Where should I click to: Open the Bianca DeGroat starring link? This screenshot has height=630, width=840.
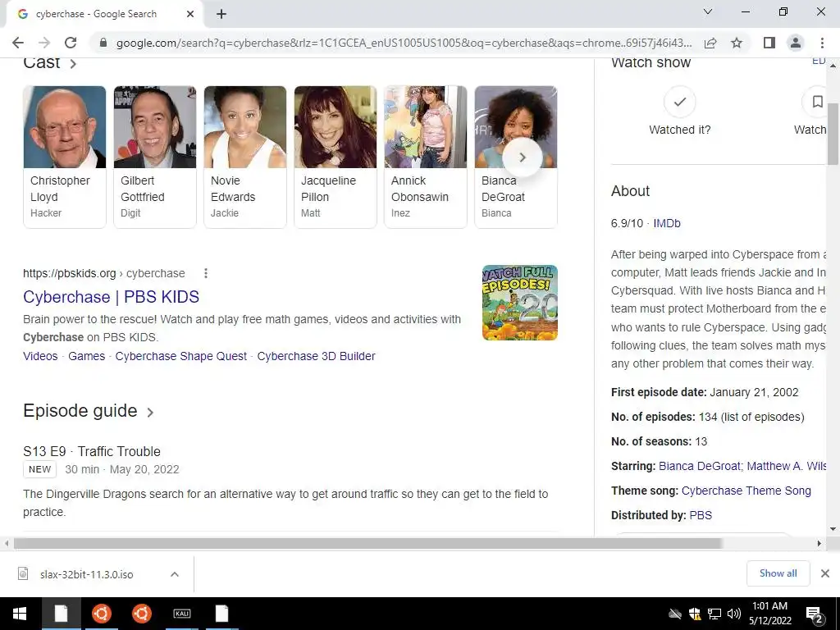(700, 466)
